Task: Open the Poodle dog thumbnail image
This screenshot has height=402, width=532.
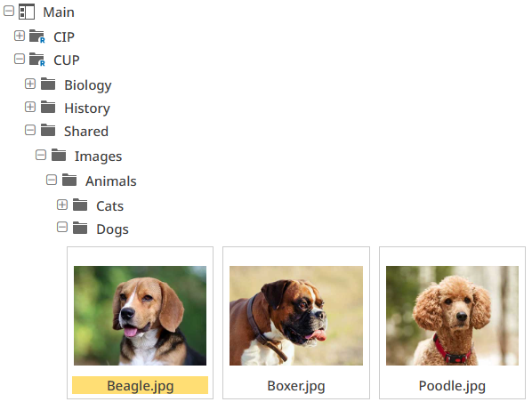Action: point(452,316)
